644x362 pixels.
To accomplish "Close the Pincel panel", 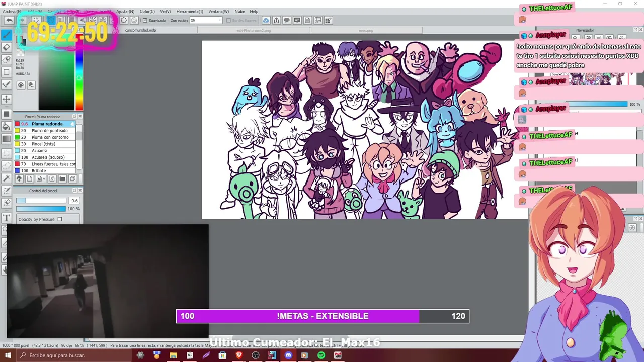I will coord(80,116).
